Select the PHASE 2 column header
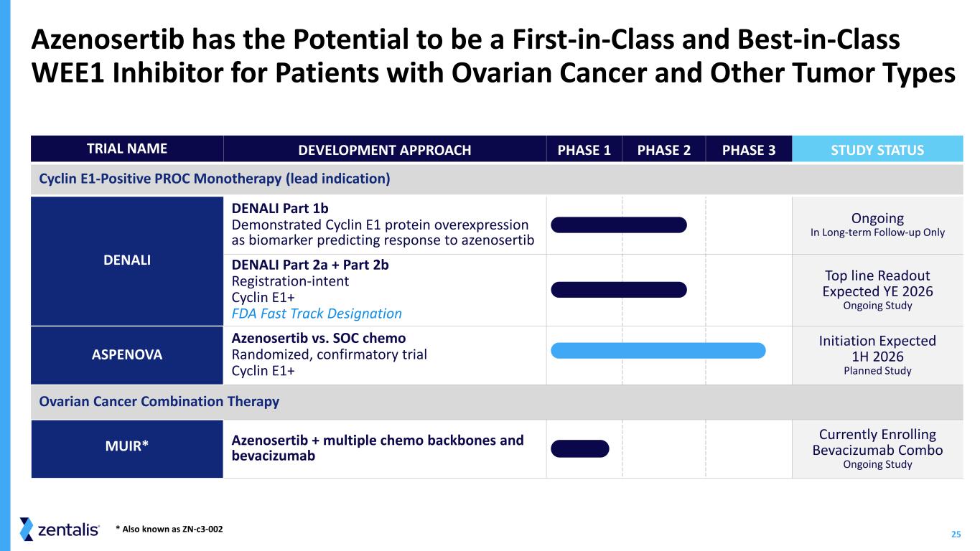 pyautogui.click(x=664, y=150)
